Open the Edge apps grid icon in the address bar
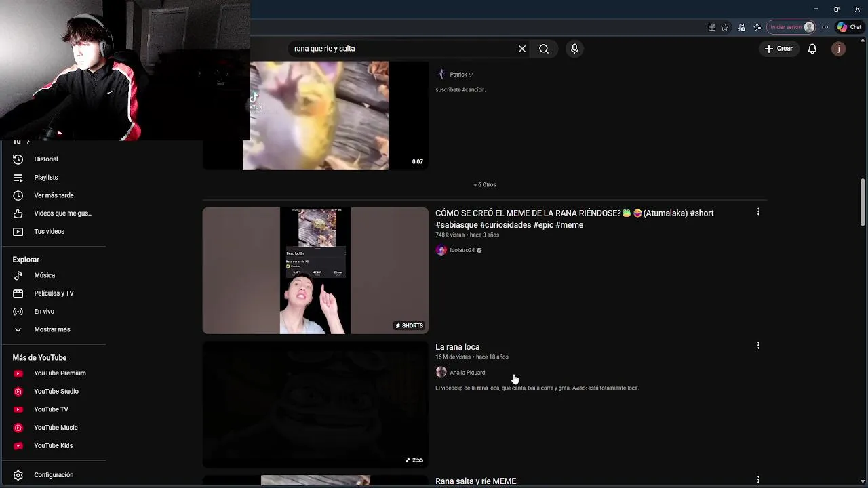Viewport: 868px width, 488px height. (711, 27)
